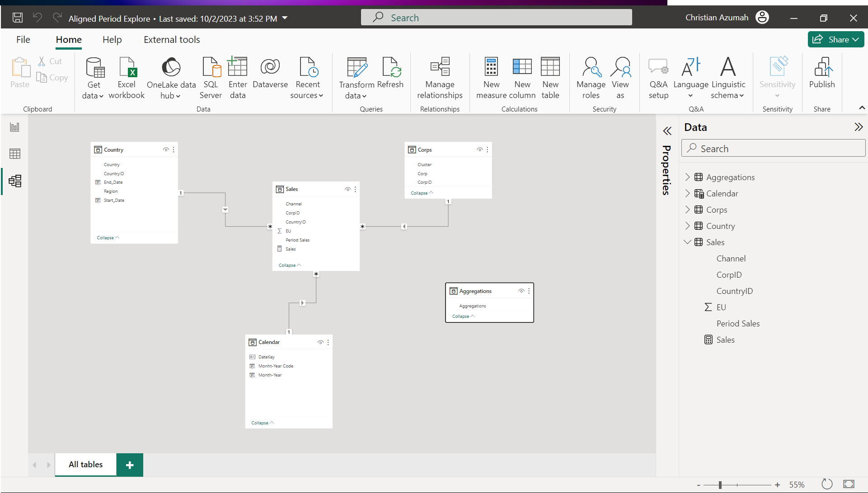The height and width of the screenshot is (493, 868).
Task: Add a New column
Action: 522,78
